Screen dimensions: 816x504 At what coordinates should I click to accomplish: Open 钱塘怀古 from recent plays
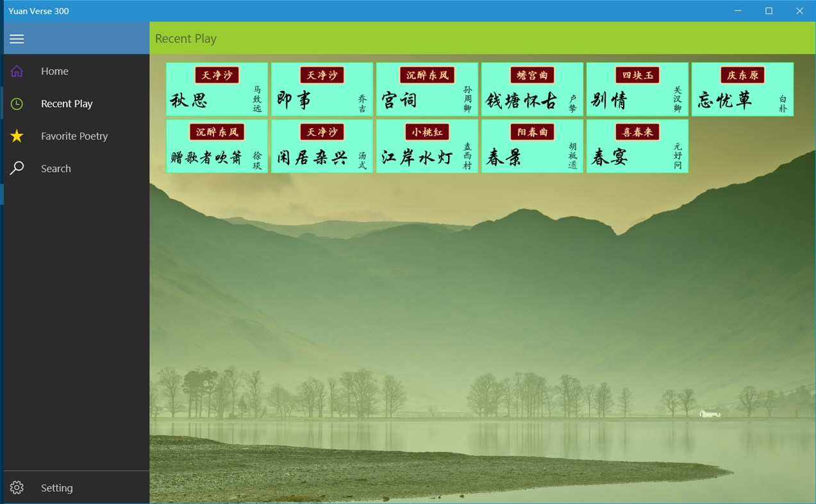pos(532,89)
